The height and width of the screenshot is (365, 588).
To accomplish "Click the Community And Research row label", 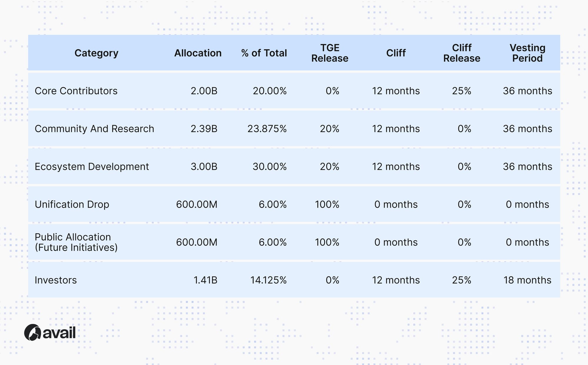I will point(94,129).
